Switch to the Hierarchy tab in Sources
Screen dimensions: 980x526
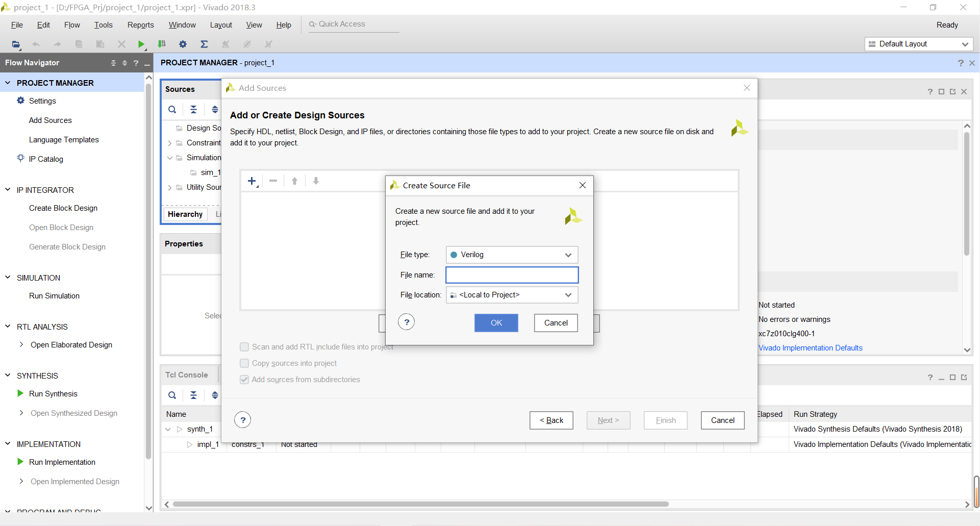[x=185, y=214]
